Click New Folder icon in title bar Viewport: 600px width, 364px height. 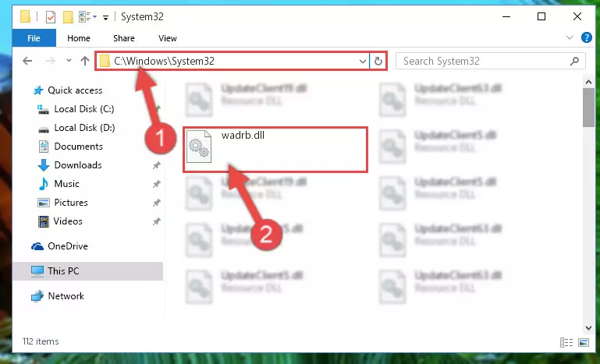point(68,17)
